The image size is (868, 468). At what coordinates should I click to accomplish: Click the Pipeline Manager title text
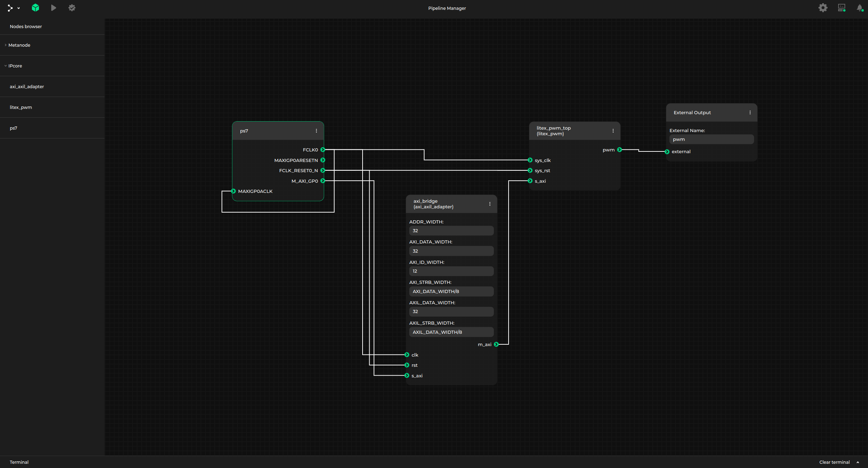coord(447,8)
